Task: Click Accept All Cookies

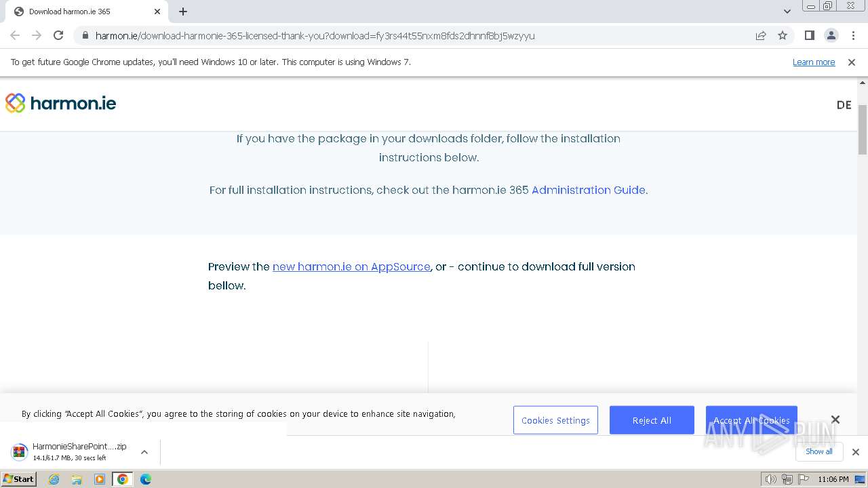Action: point(751,420)
